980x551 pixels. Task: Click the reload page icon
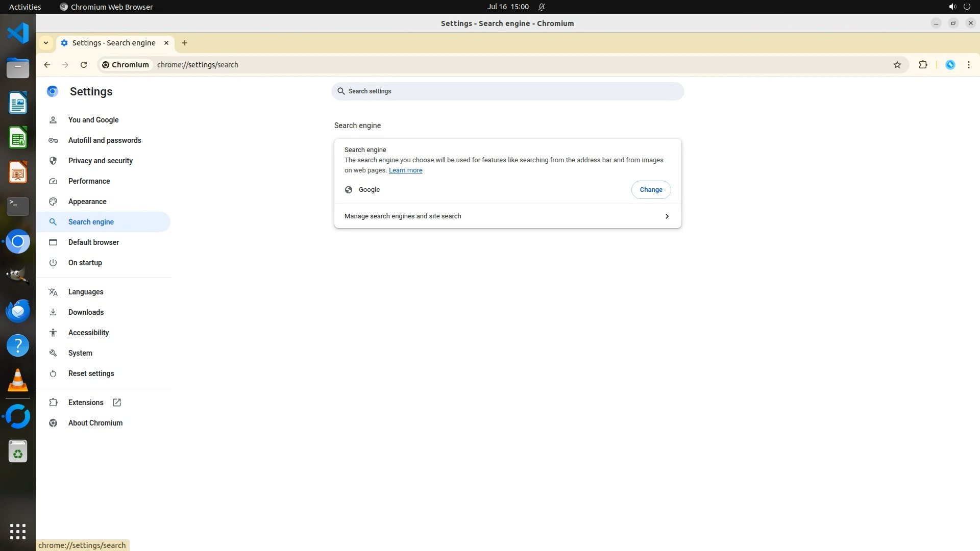[84, 65]
